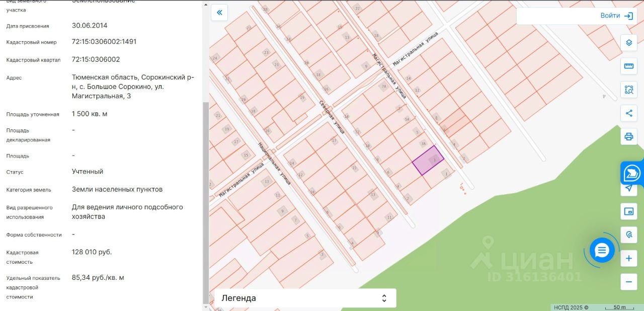The height and width of the screenshot is (311, 644).
Task: Zoom out with the minus button
Action: (x=628, y=282)
